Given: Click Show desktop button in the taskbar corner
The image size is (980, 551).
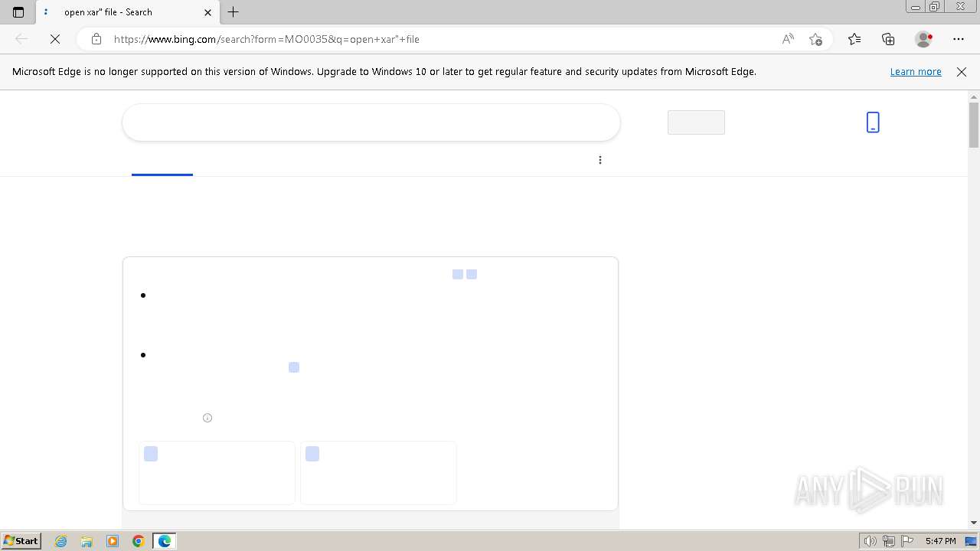Looking at the screenshot, I should point(972,541).
